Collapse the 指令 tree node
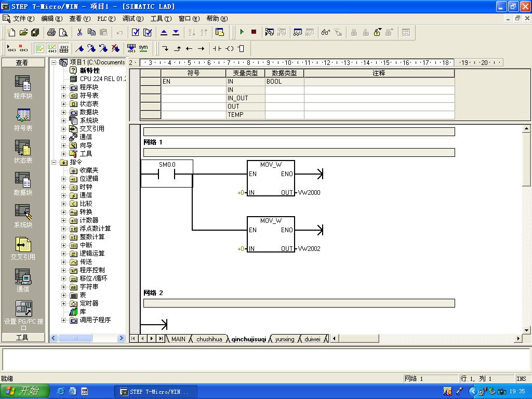Screen dimensions: 532x399 point(54,162)
